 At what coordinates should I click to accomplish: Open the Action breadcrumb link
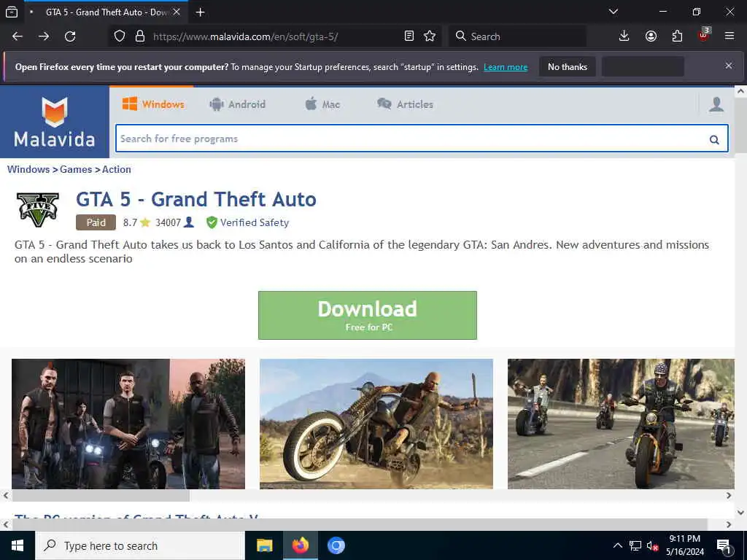tap(116, 169)
